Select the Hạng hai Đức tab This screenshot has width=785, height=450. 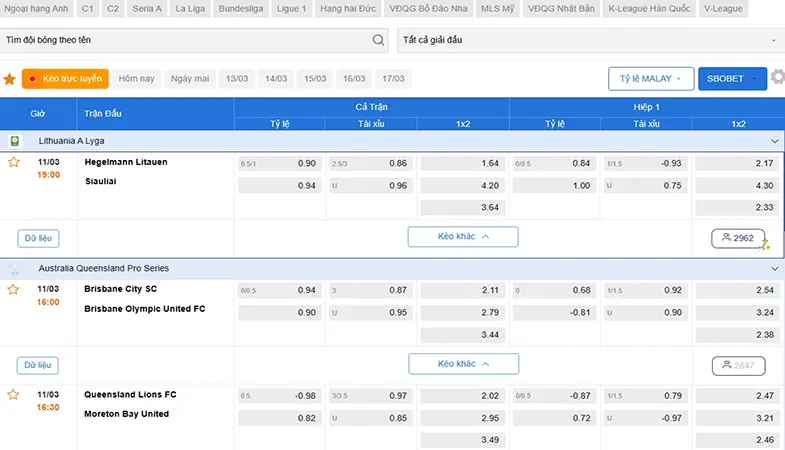click(348, 9)
